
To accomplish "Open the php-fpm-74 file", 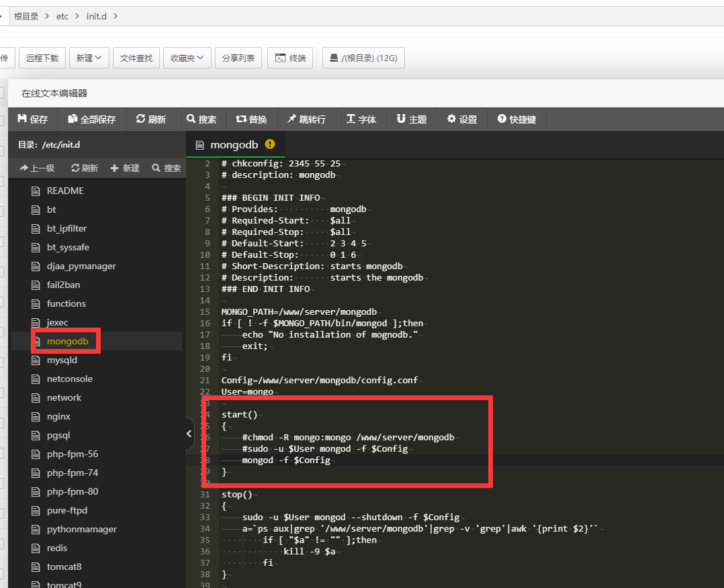I will [73, 473].
